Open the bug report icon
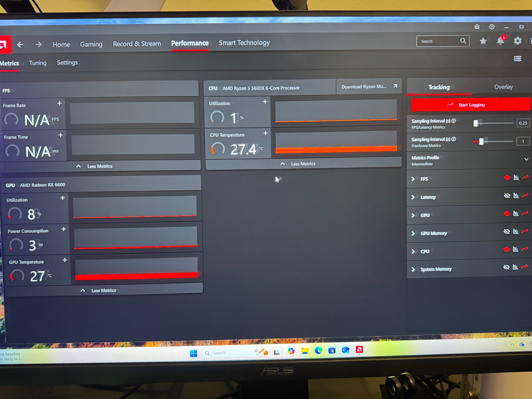Viewport: 532px width, 399px height. pyautogui.click(x=477, y=27)
